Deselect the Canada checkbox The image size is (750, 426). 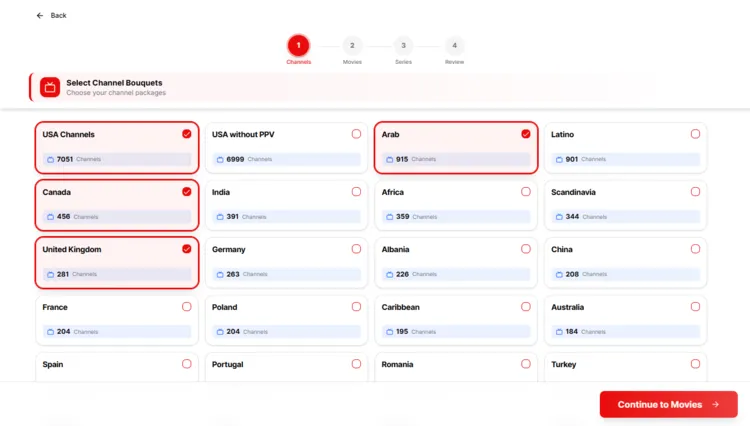(x=187, y=191)
